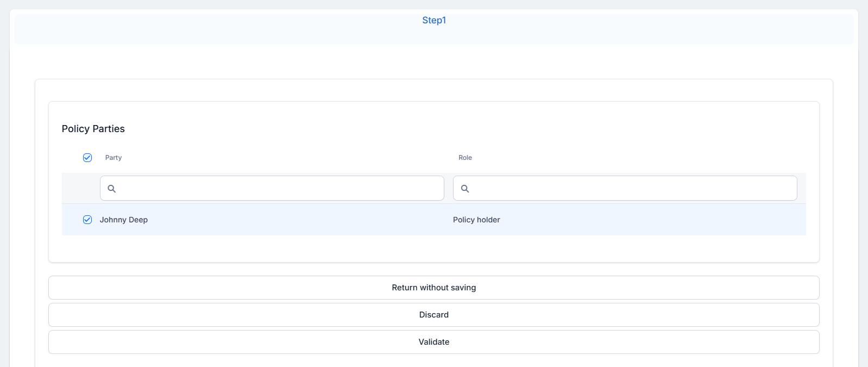Screen dimensions: 868x367
Task: Uncheck the Johnny Deep row checkbox
Action: [87, 220]
